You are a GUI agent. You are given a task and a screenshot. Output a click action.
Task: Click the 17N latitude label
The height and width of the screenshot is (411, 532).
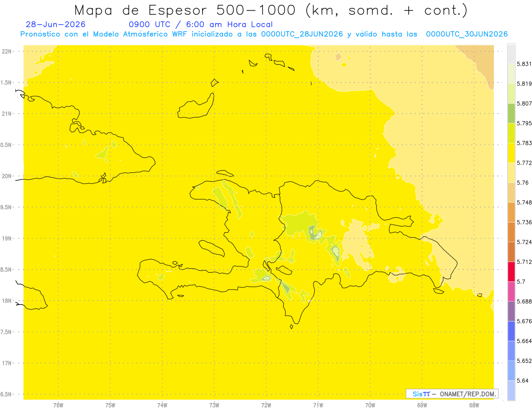pos(6,364)
